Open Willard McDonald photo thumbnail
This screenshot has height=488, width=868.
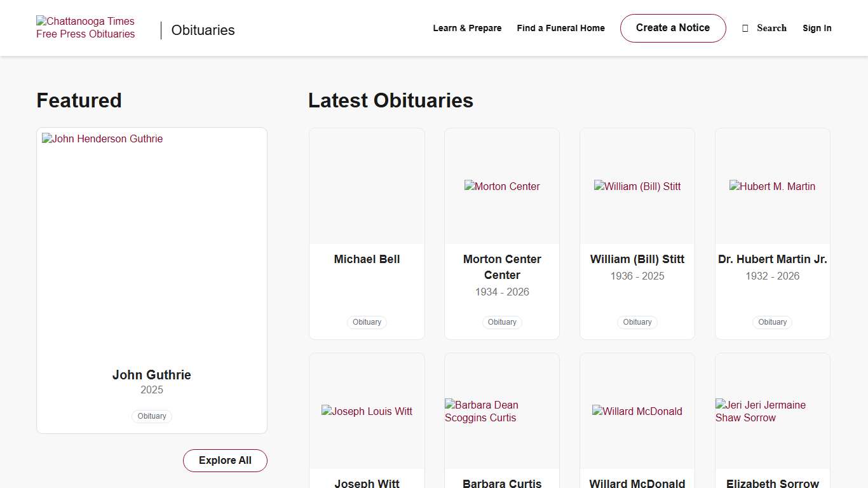click(x=637, y=411)
